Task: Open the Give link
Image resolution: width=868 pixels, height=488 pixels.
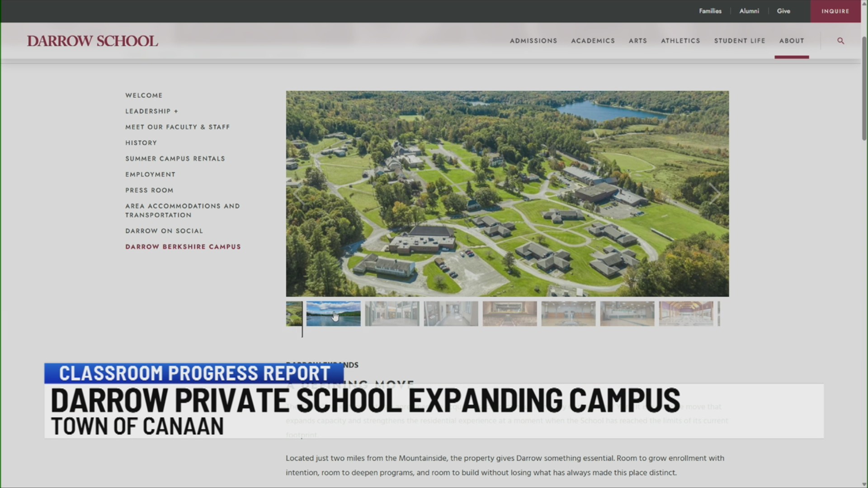Action: (783, 11)
